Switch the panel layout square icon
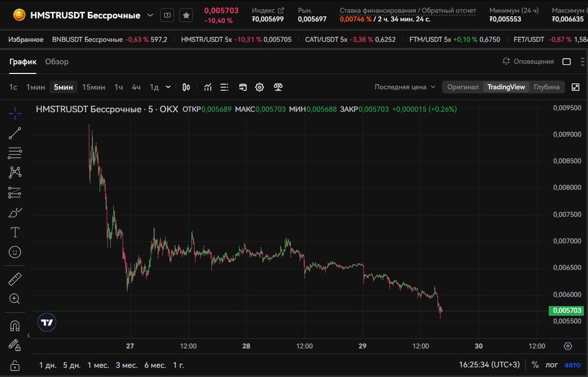 pos(567,61)
